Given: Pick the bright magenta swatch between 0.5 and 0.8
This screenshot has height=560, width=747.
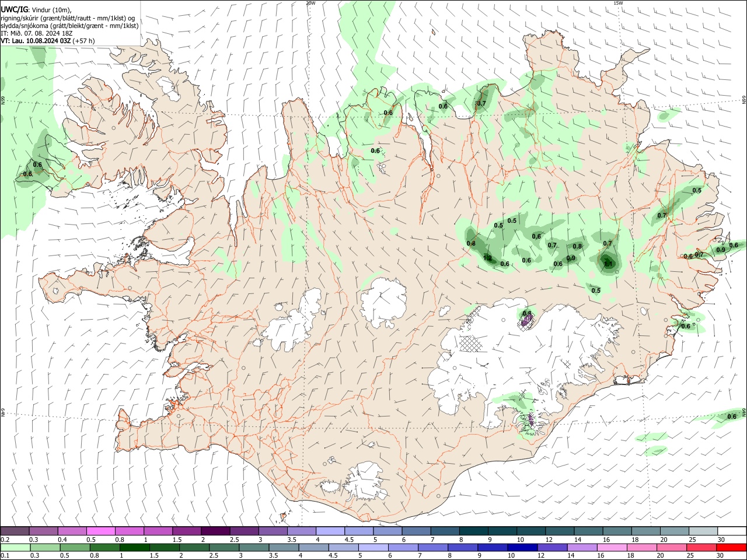Looking at the screenshot, I should point(101,531).
